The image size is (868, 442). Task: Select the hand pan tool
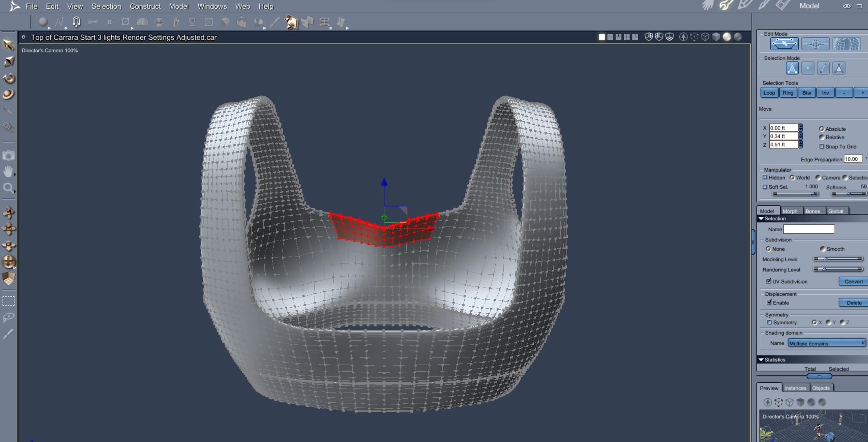coord(8,171)
